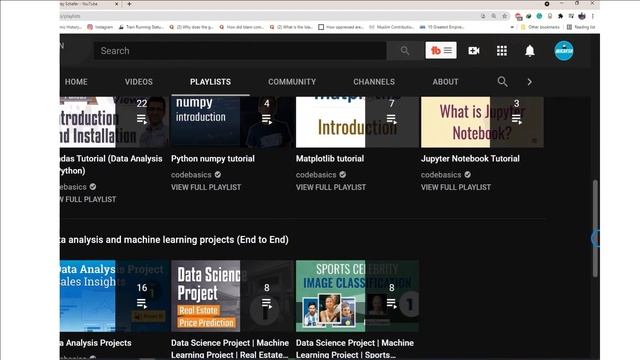This screenshot has width=640, height=360.
Task: Open Chrome three-dot menu
Action: [x=592, y=16]
